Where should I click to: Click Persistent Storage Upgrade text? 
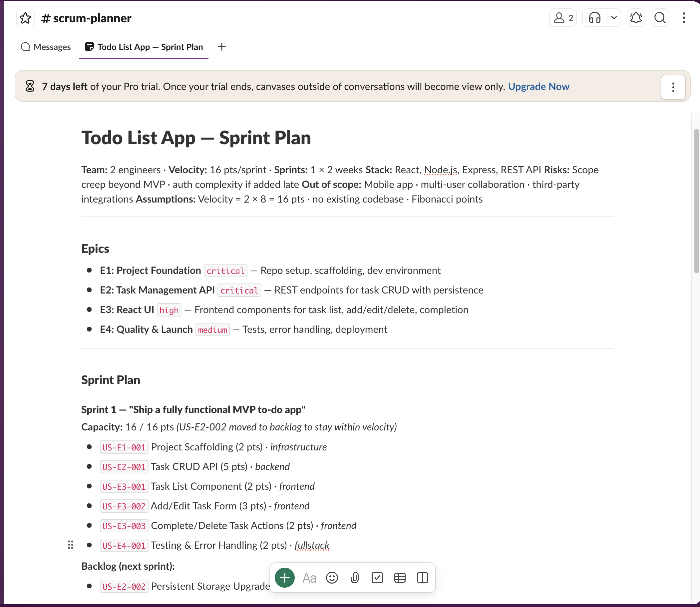coord(210,586)
